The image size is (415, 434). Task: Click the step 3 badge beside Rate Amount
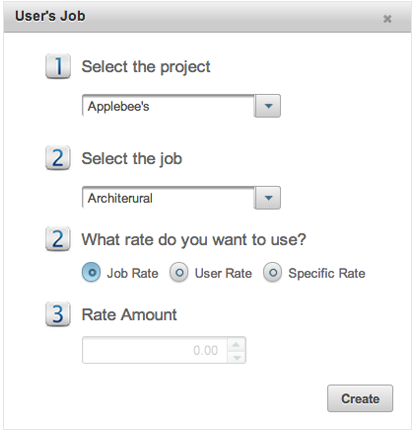(x=58, y=314)
